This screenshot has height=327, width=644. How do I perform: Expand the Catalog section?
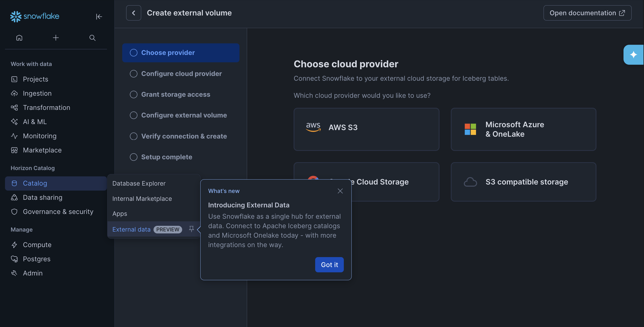click(35, 183)
